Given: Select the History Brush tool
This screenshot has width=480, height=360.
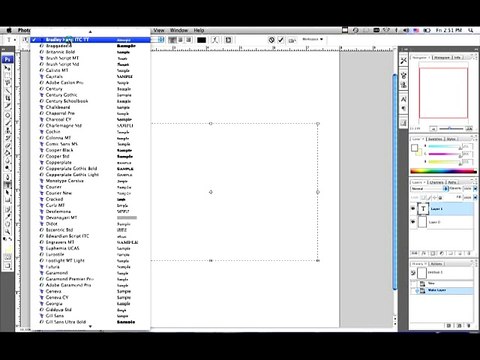Looking at the screenshot, I should (7, 138).
